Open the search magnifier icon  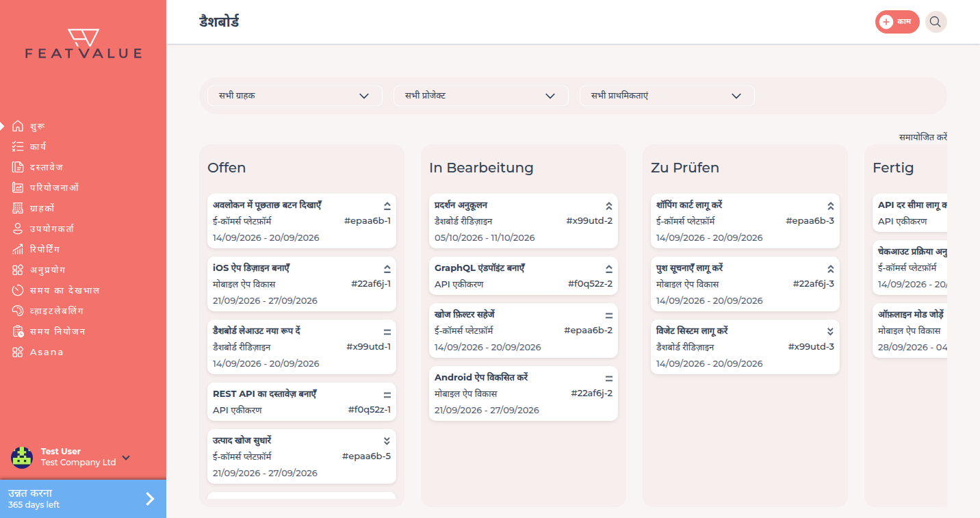tap(936, 22)
